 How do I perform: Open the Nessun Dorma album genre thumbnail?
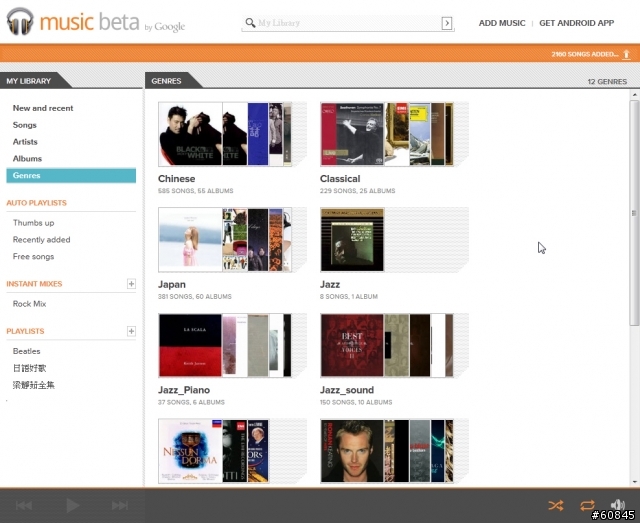[213, 451]
